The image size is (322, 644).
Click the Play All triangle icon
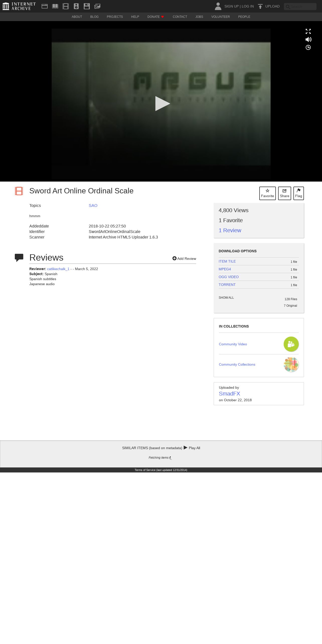coord(186,448)
